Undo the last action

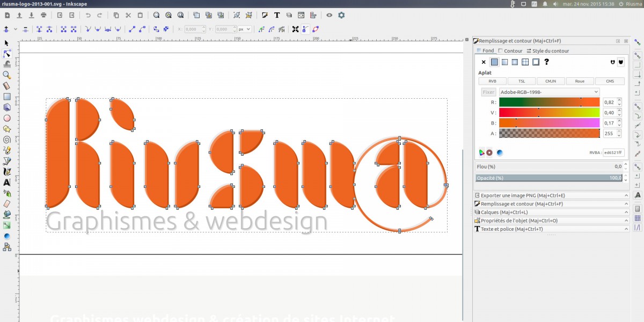point(88,16)
